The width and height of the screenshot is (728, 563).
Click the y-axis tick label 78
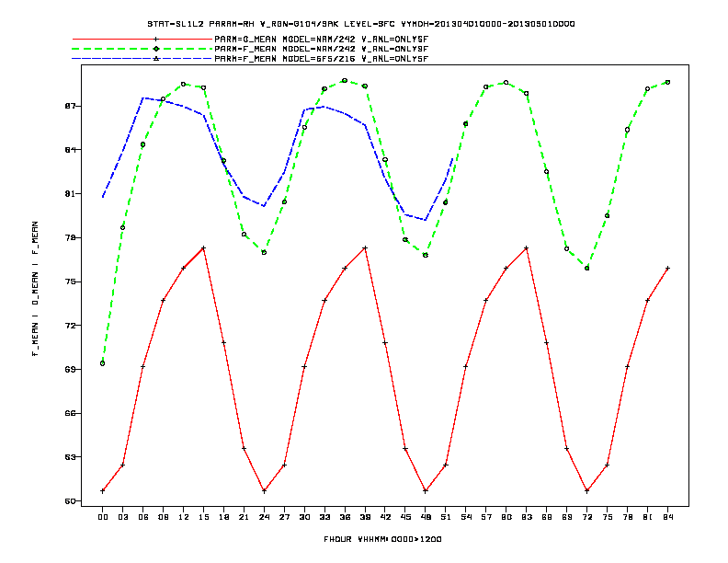[70, 237]
